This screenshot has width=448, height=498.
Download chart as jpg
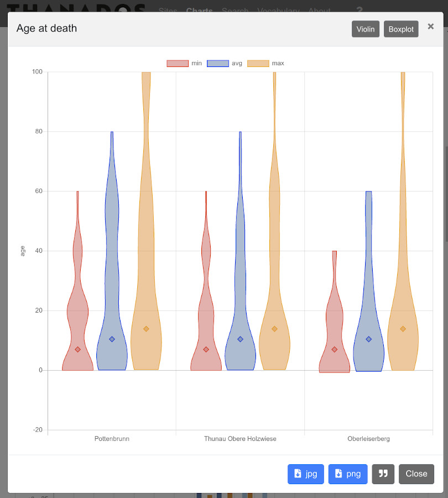(x=305, y=474)
